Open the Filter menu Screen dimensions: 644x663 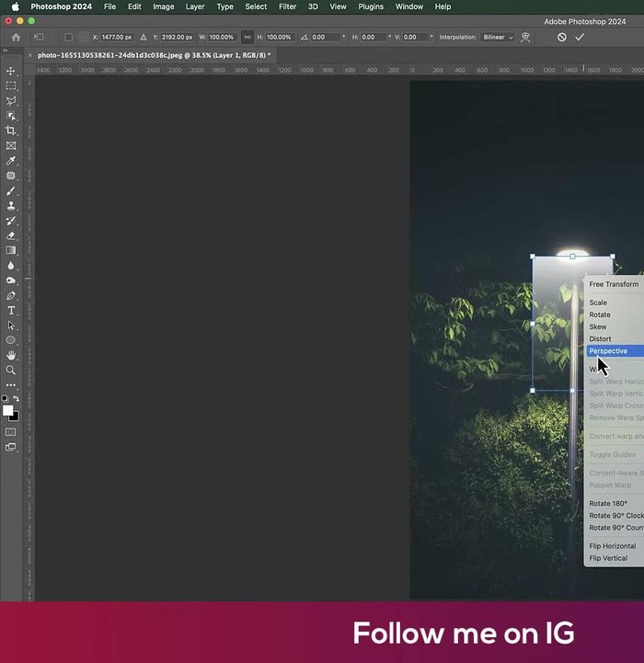[287, 6]
